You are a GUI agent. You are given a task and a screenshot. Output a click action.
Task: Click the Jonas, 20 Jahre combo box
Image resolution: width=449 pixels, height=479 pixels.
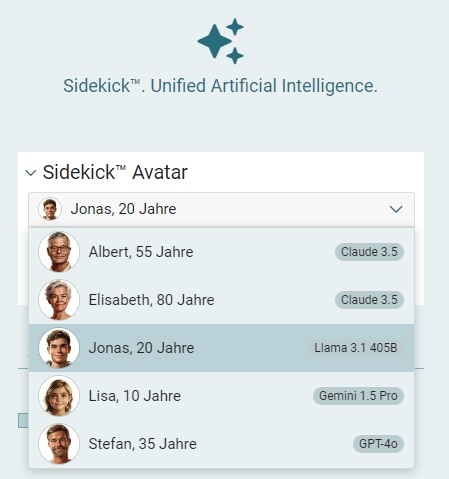[221, 209]
